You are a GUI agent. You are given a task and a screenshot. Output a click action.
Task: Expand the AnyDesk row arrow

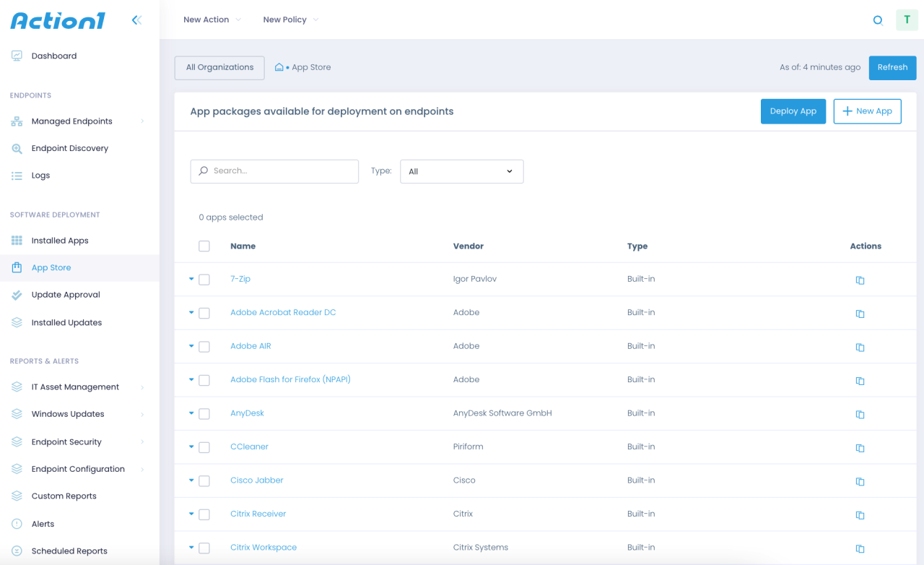coord(191,413)
